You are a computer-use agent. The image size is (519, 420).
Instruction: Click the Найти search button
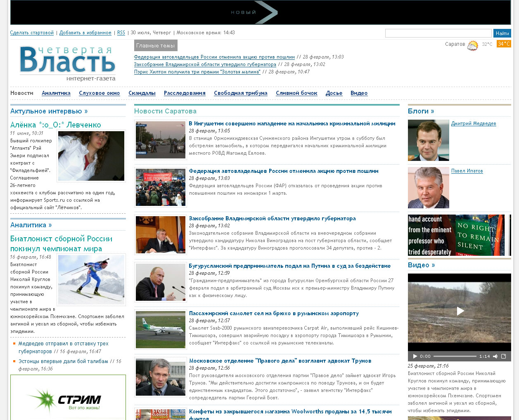502,33
